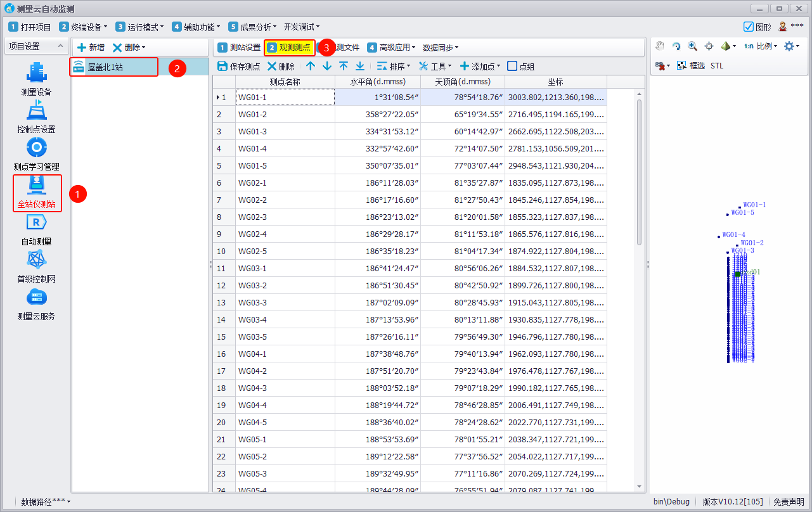
Task: Move selected point to top
Action: [x=344, y=67]
